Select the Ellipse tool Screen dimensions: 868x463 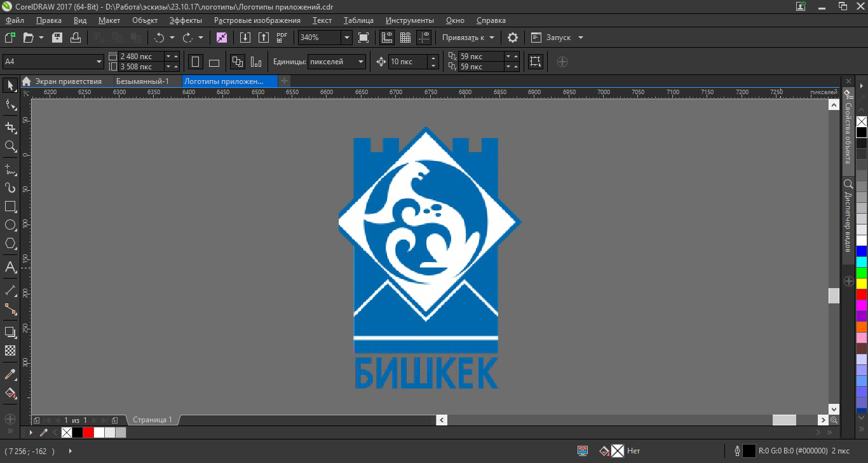pyautogui.click(x=10, y=225)
